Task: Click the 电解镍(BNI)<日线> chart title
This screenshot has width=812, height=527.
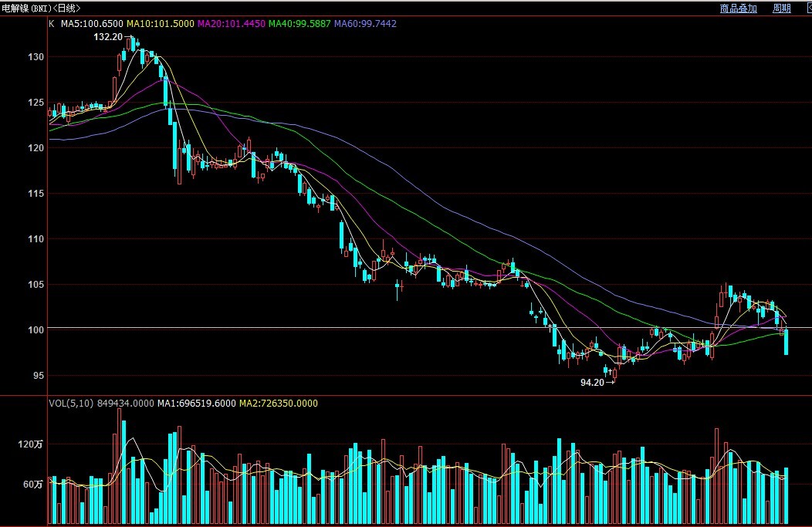Action: 41,8
